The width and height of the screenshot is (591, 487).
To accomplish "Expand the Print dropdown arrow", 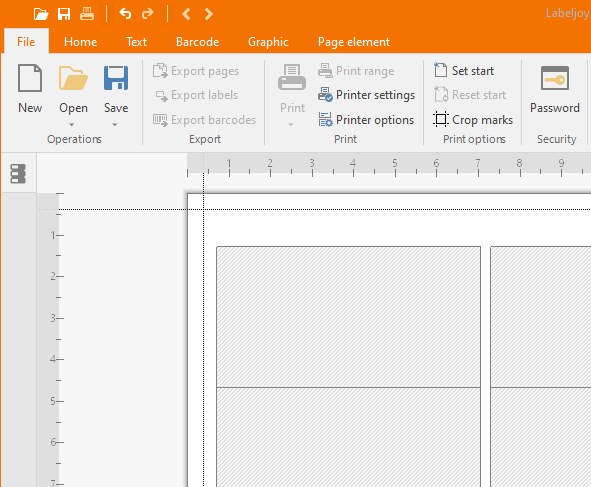I will point(291,124).
